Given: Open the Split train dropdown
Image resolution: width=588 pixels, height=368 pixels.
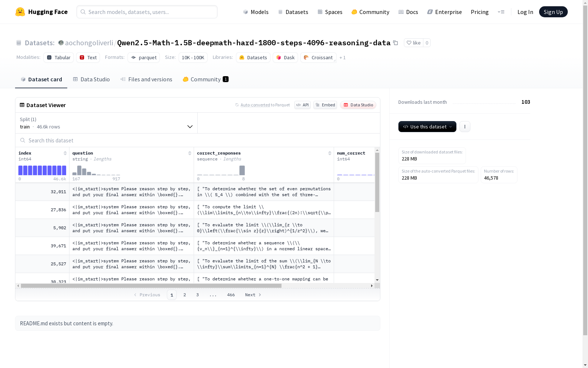Looking at the screenshot, I should pyautogui.click(x=107, y=123).
